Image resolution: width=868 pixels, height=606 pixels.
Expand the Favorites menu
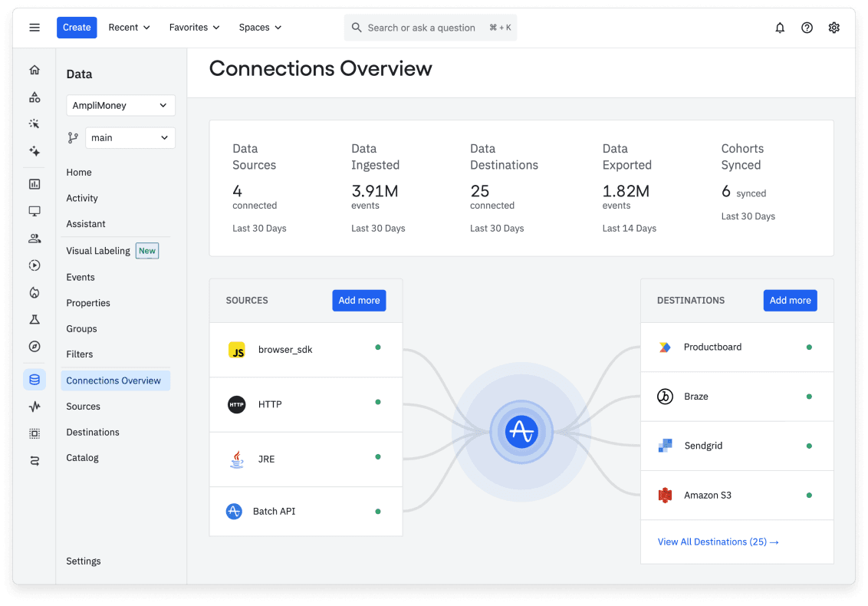pos(194,27)
